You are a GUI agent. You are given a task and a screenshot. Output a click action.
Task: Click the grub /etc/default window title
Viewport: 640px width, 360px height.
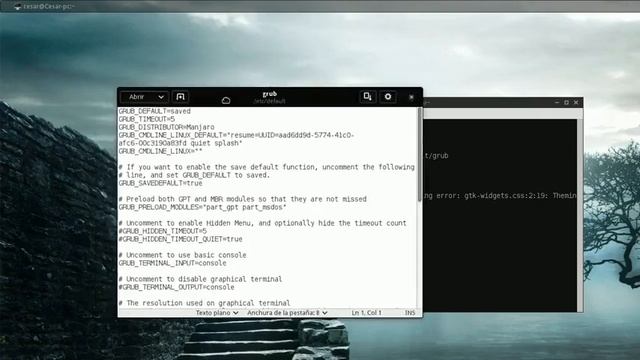(x=269, y=97)
